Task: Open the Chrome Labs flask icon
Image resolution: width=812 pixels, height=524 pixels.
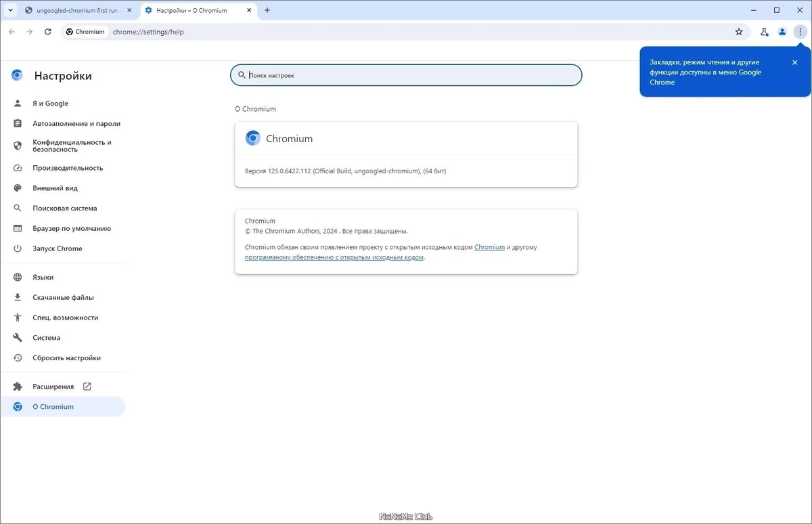Action: click(764, 32)
